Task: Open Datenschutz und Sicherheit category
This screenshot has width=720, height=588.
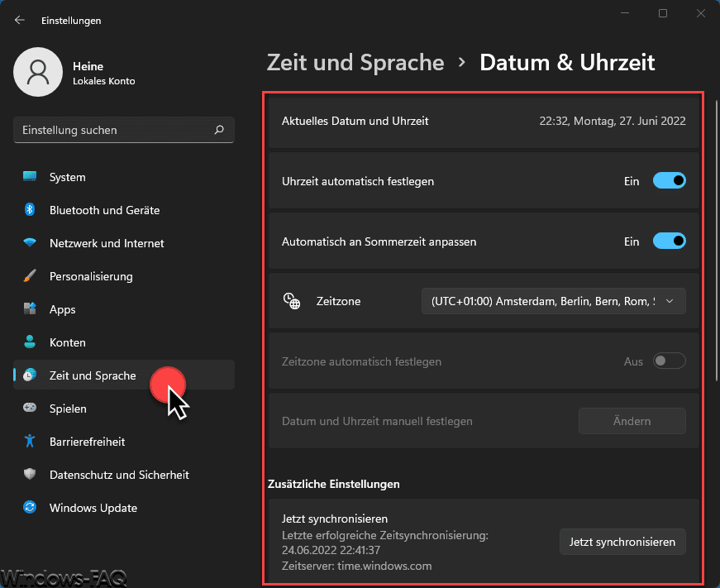Action: coord(124,475)
